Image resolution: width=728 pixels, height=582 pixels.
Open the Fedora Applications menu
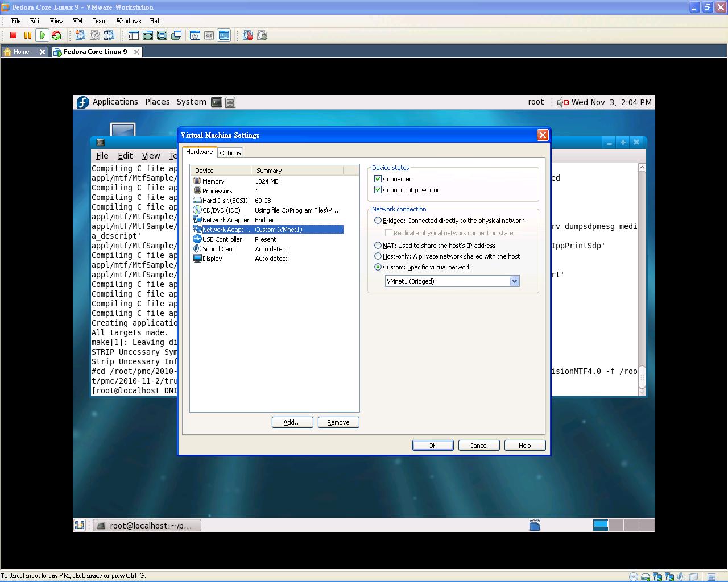pyautogui.click(x=115, y=102)
